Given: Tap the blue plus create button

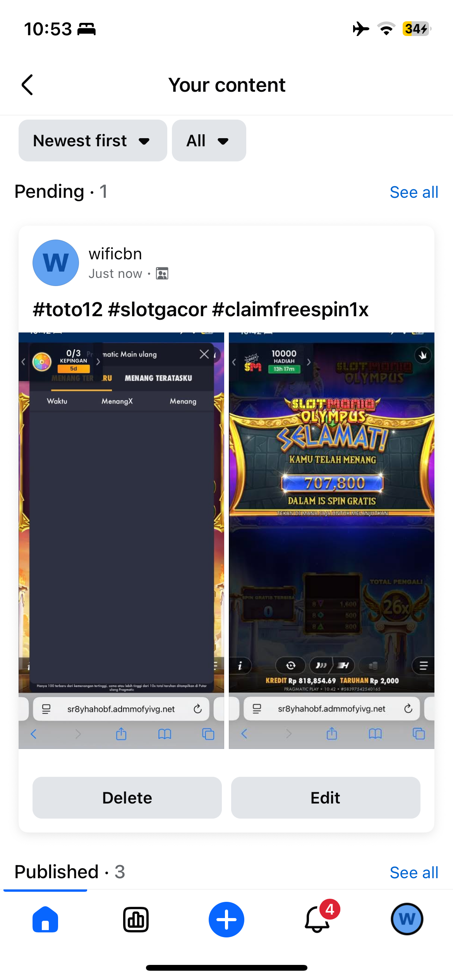Looking at the screenshot, I should click(226, 920).
